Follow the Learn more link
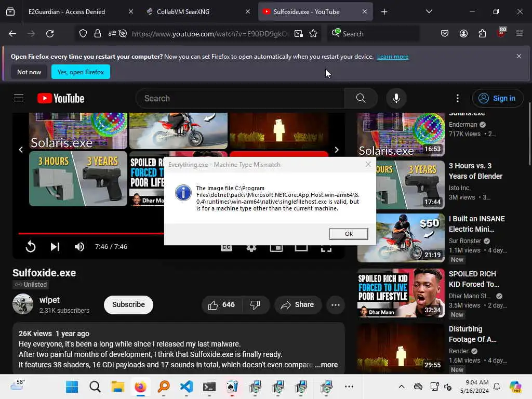The image size is (532, 399). click(x=393, y=57)
